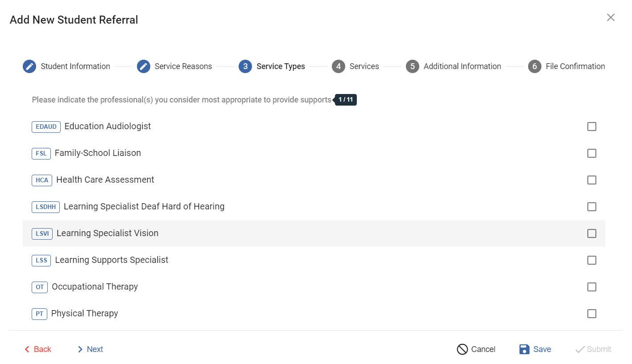This screenshot has height=364, width=632.
Task: Tick the Family-School Liaison checkbox
Action: [592, 153]
